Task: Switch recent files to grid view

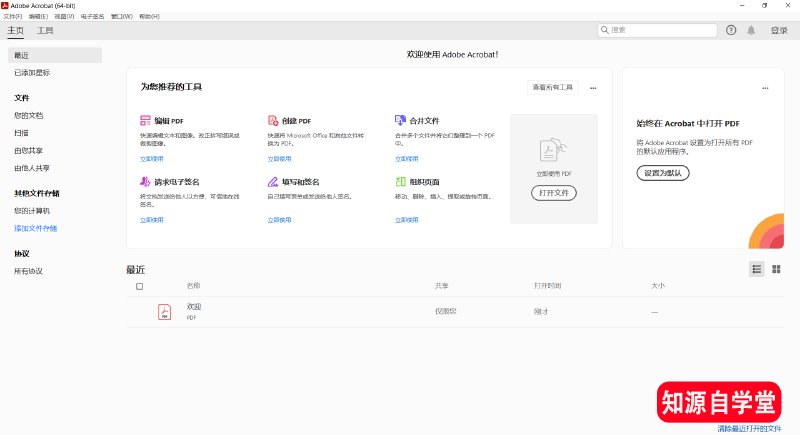Action: [776, 269]
